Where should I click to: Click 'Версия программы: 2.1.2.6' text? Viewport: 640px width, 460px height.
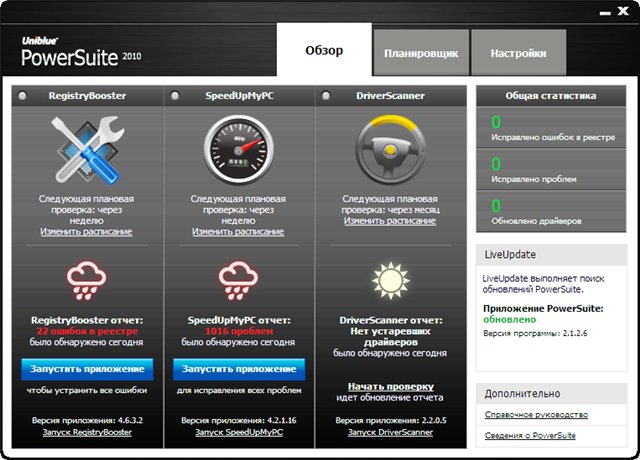click(535, 333)
